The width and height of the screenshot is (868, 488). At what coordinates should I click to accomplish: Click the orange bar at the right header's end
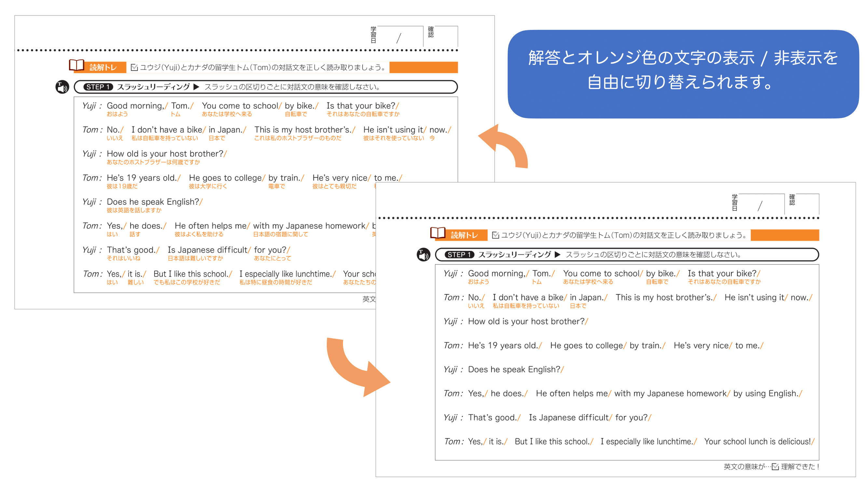point(785,235)
